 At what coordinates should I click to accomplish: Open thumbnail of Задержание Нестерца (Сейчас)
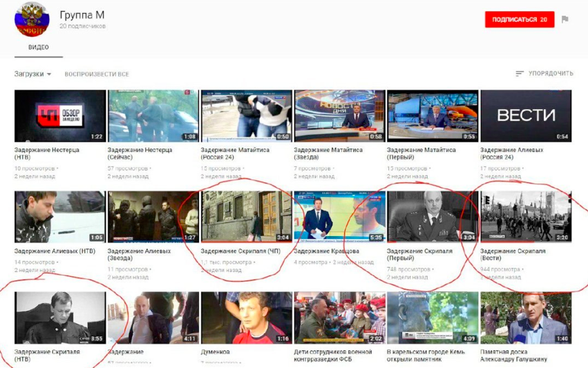(x=153, y=116)
